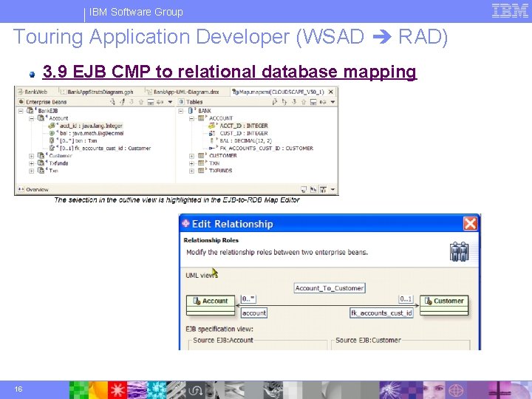Expand the Txfunds bean node
This screenshot has width=532, height=399.
pyautogui.click(x=31, y=163)
